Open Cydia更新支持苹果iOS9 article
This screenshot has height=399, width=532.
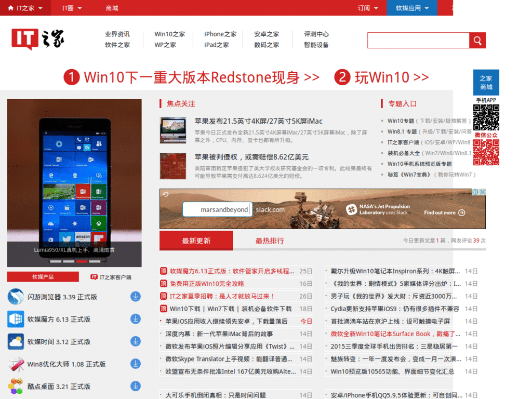pos(395,309)
